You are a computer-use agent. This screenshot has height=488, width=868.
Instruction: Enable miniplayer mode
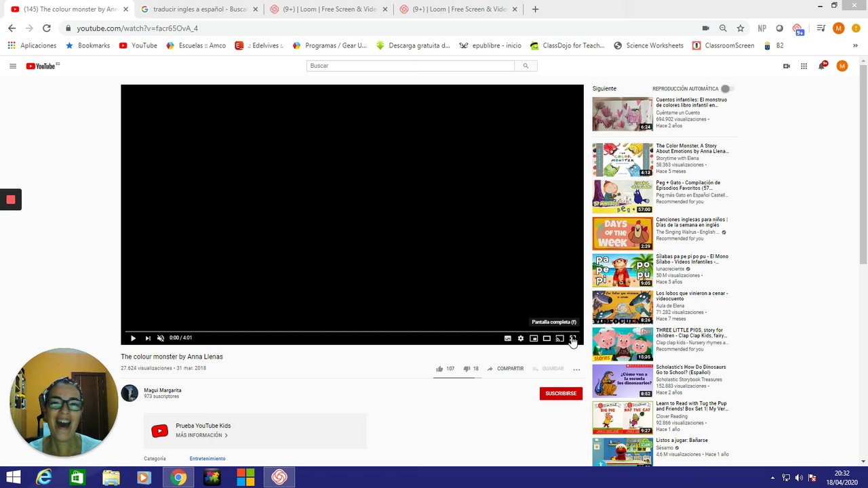[534, 338]
